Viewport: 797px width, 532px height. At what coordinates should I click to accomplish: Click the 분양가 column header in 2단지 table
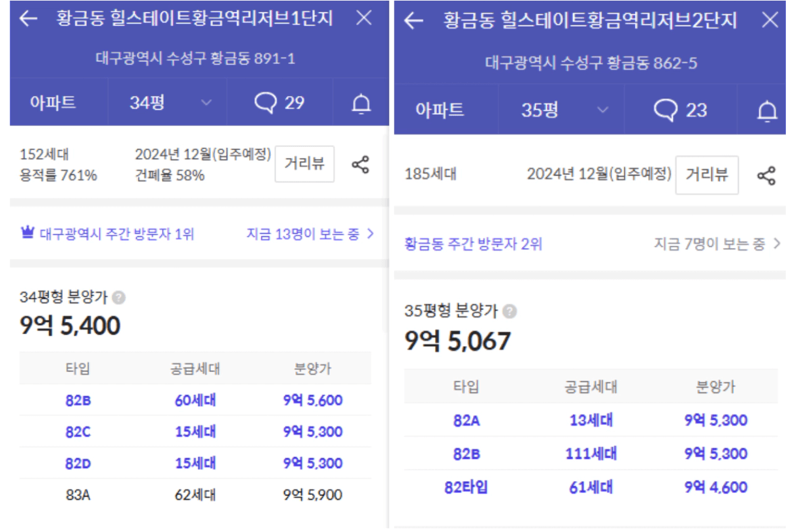[x=716, y=386]
